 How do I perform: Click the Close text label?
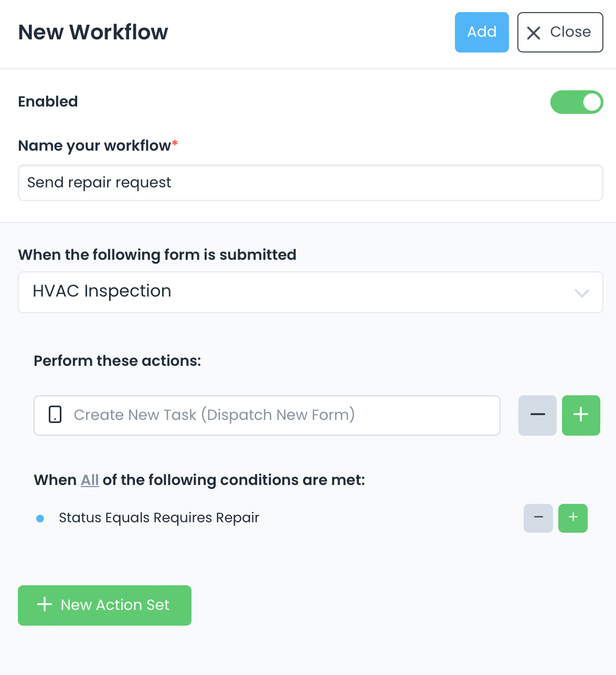pos(570,32)
